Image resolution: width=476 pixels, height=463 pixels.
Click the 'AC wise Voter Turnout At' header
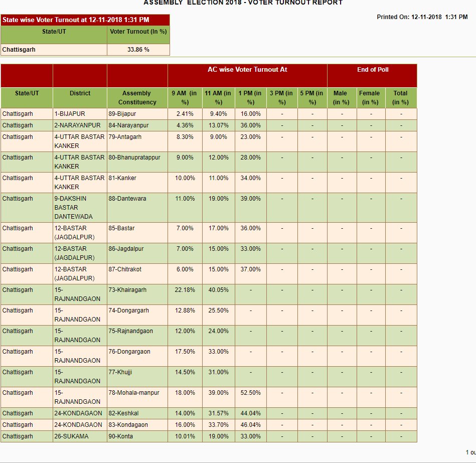pyautogui.click(x=247, y=70)
